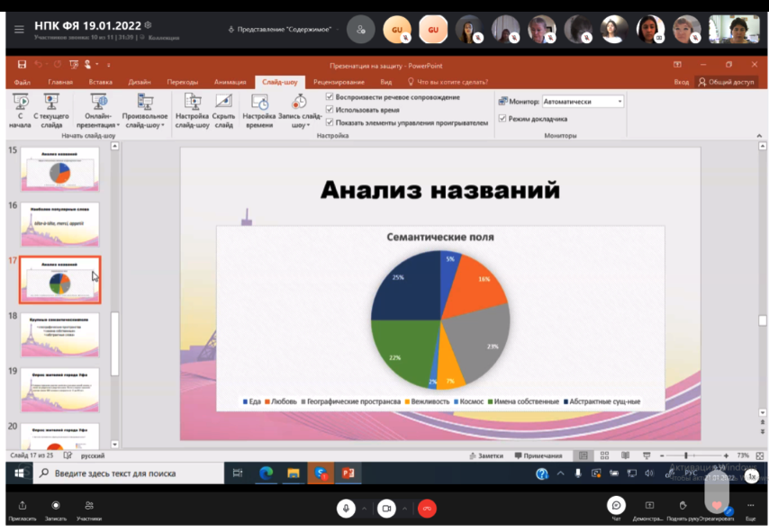Open the 'Анимация' ribbon tab

(x=230, y=82)
